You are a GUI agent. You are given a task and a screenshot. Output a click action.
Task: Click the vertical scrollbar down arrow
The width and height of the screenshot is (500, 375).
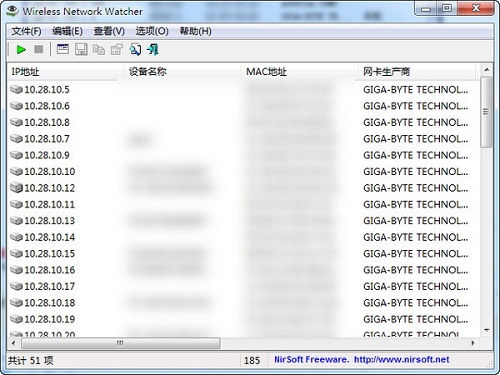click(x=487, y=330)
